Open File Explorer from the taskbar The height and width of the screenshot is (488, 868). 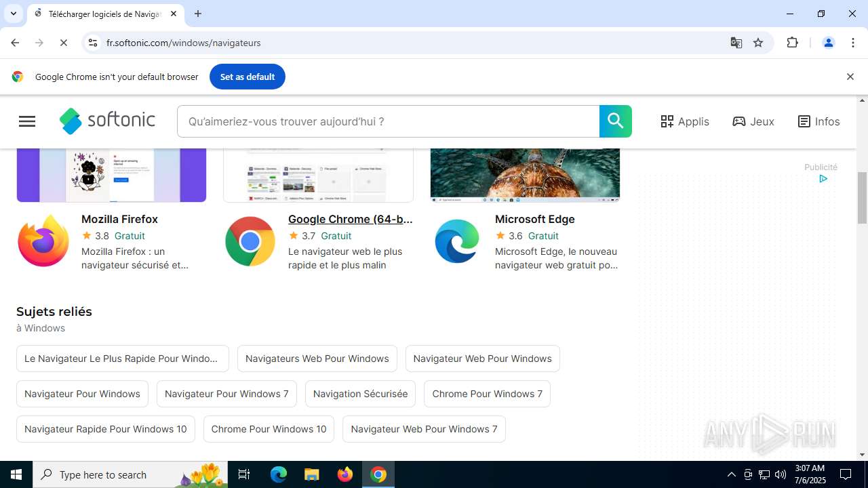pos(311,474)
